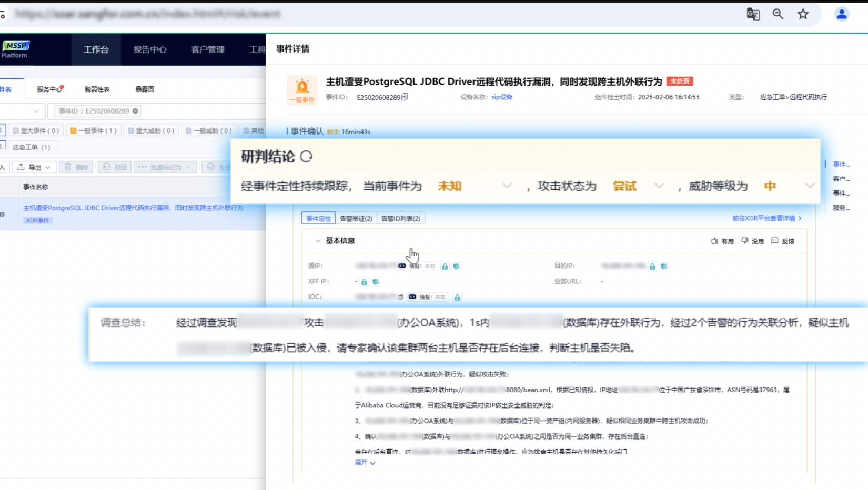This screenshot has height=490, width=868.
Task: Copy the IOC value
Action: coord(401,297)
